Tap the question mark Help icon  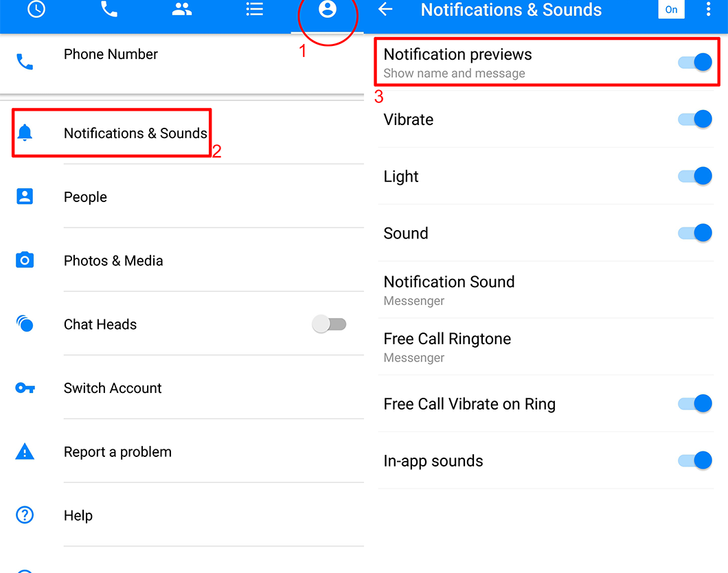pos(25,515)
